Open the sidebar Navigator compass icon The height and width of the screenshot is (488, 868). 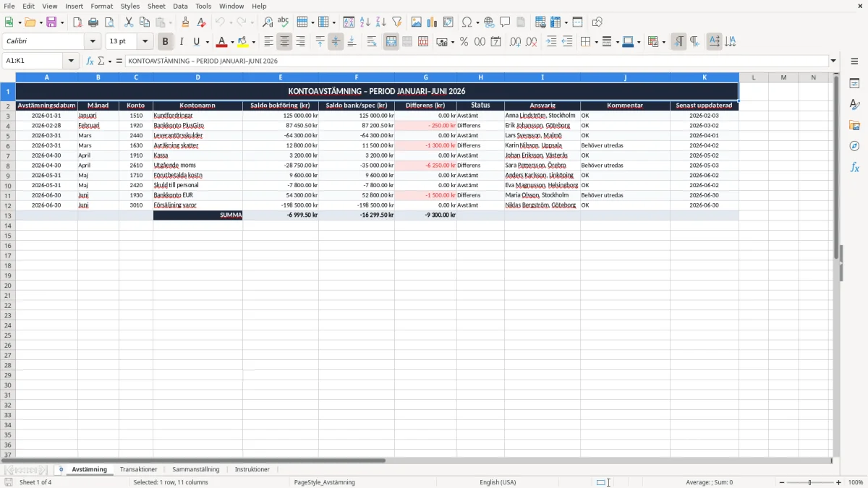[x=854, y=146]
